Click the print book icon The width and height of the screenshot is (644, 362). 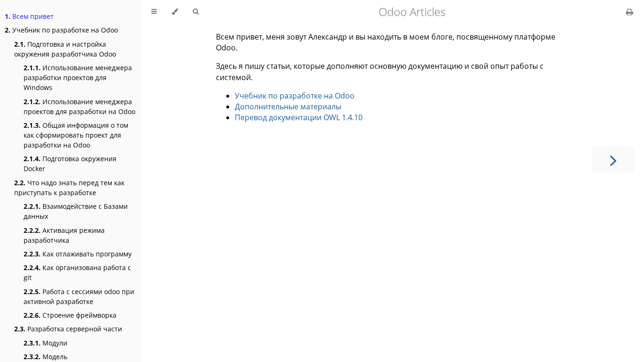[629, 12]
